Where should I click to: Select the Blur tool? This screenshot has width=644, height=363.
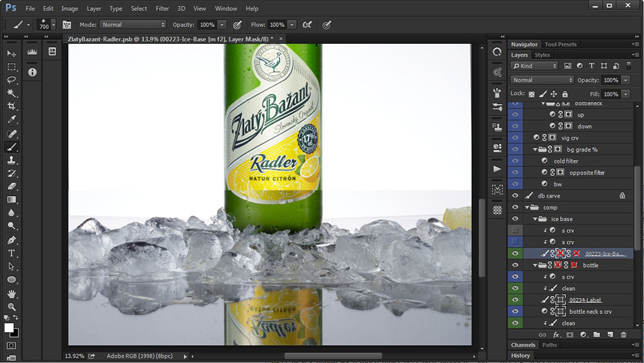click(x=12, y=213)
